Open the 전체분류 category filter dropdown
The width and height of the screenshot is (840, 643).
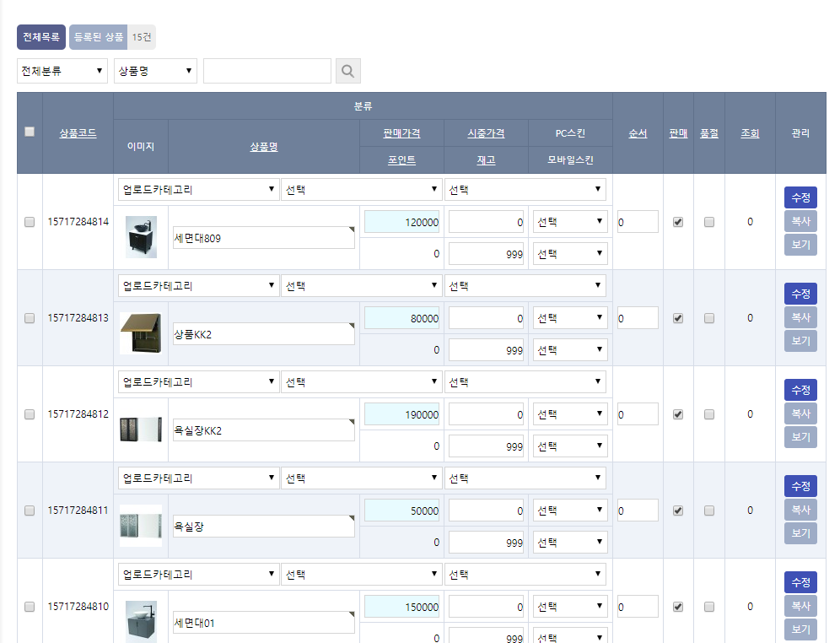[x=62, y=71]
